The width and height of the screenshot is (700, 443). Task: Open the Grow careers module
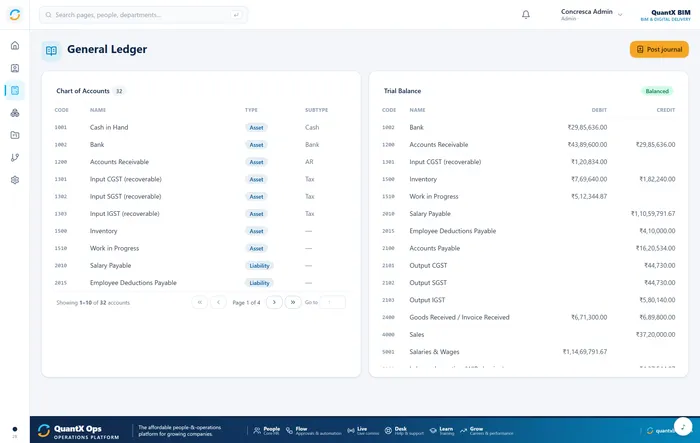(x=486, y=430)
